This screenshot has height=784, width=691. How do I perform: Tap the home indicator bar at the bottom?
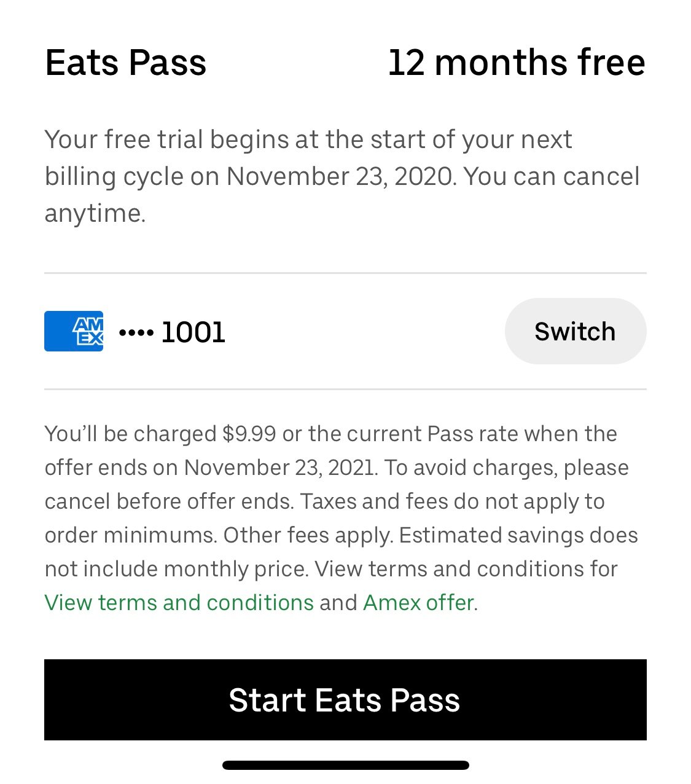346,765
